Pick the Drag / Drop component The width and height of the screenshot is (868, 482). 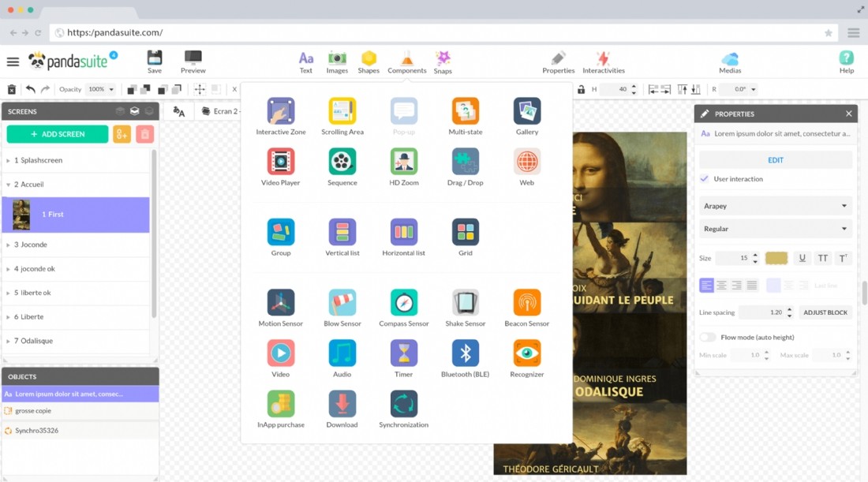point(465,162)
